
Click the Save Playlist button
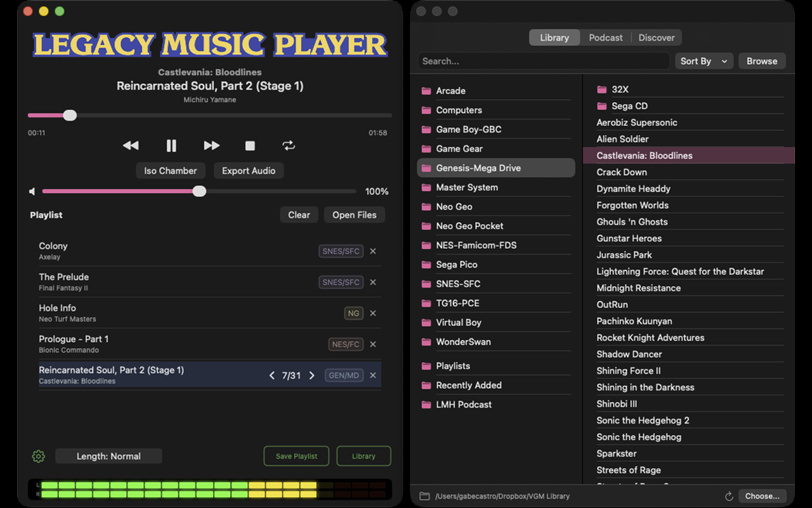296,456
